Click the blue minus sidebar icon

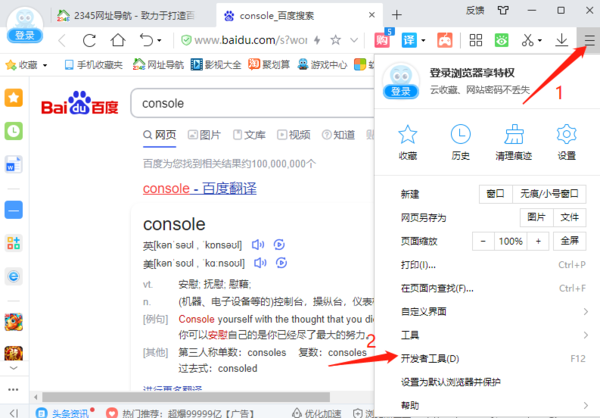click(13, 210)
